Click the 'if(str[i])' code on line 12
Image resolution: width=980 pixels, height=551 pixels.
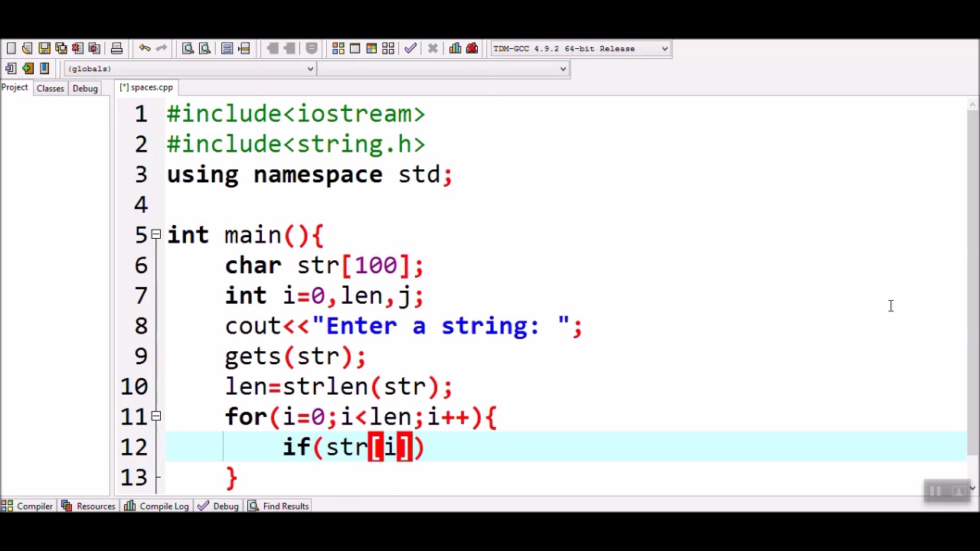[353, 447]
